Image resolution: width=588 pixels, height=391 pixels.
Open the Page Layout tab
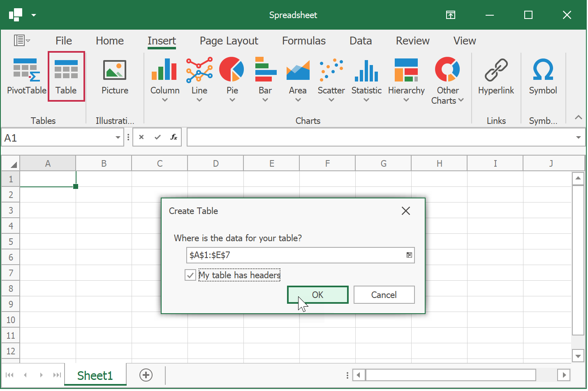coord(229,41)
